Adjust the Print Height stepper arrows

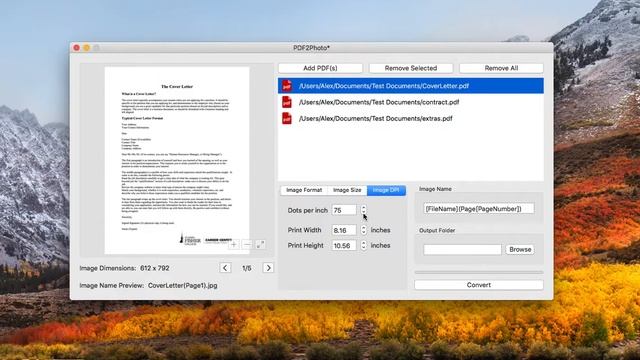tap(364, 245)
